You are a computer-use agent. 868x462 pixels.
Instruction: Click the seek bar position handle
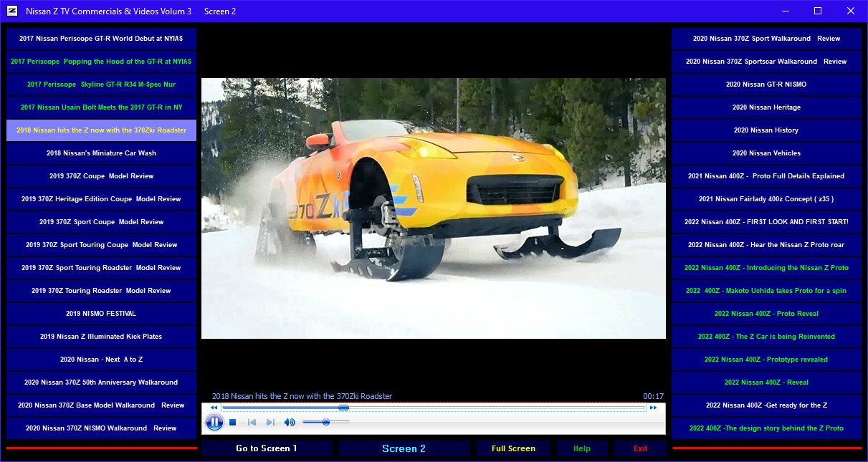(x=344, y=408)
